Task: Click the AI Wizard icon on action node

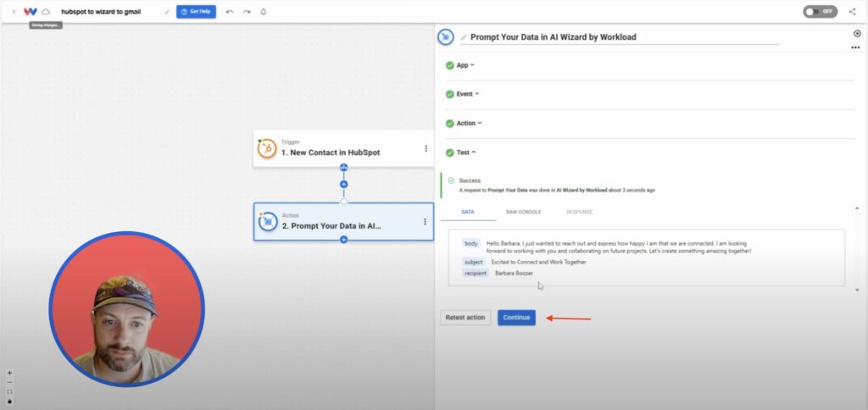Action: coord(267,221)
